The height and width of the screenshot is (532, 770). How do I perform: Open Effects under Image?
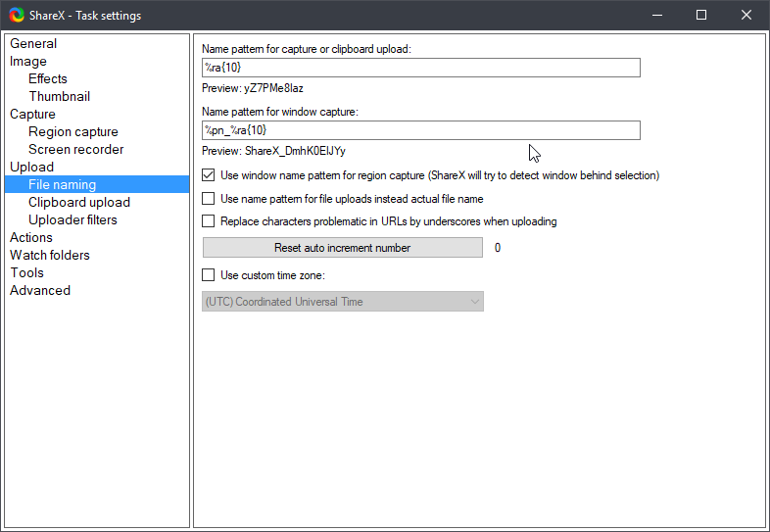tap(48, 79)
